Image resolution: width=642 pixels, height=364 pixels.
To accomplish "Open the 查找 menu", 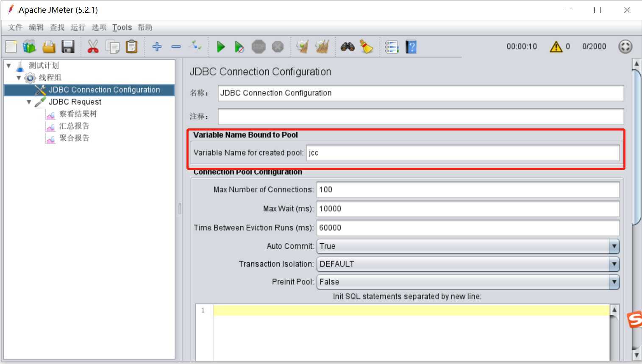I will click(57, 28).
